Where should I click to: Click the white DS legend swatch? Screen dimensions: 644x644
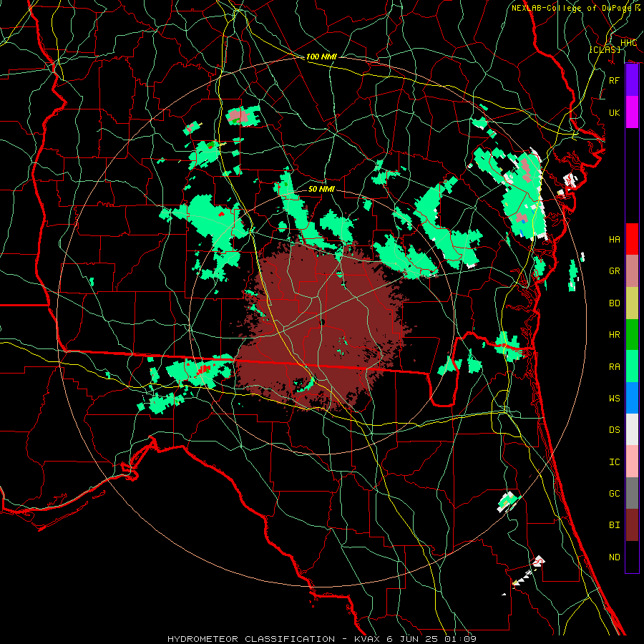pos(632,429)
